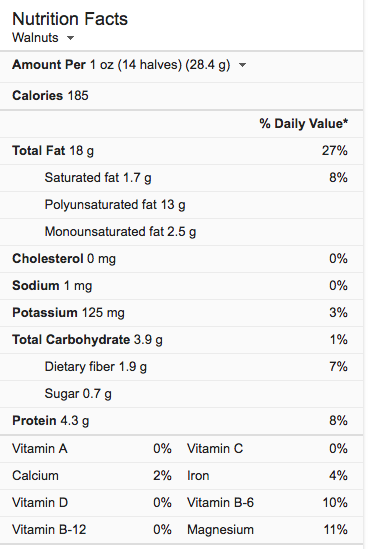Image resolution: width=368 pixels, height=549 pixels.
Task: Click the Dietary fiber 1.9 g entry
Action: pos(96,367)
